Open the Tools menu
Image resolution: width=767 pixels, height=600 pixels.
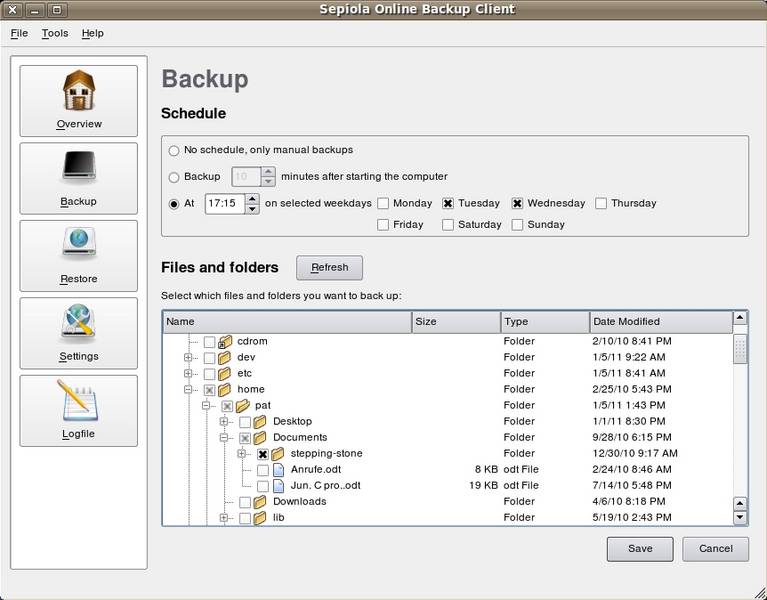click(x=55, y=33)
